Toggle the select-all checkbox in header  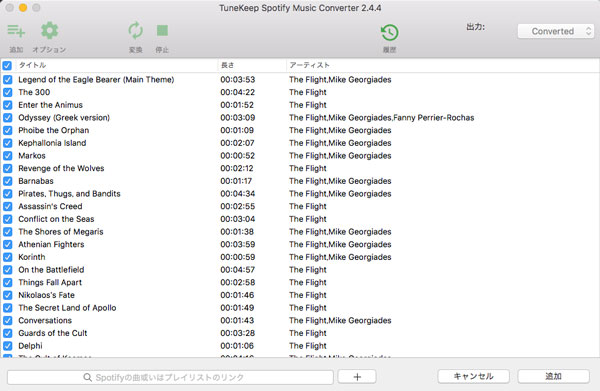point(7,65)
